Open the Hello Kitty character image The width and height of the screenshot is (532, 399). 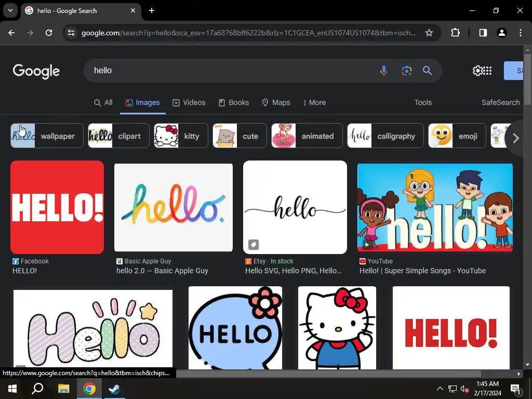point(337,328)
